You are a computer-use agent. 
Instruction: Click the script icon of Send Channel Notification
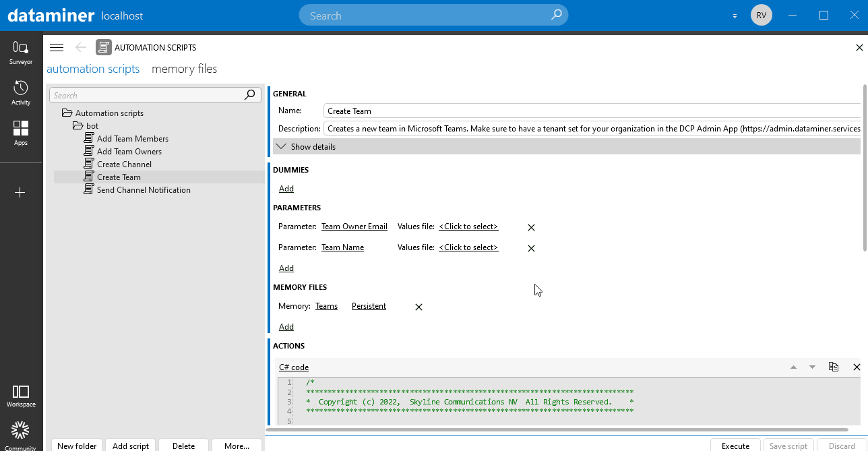(x=89, y=189)
